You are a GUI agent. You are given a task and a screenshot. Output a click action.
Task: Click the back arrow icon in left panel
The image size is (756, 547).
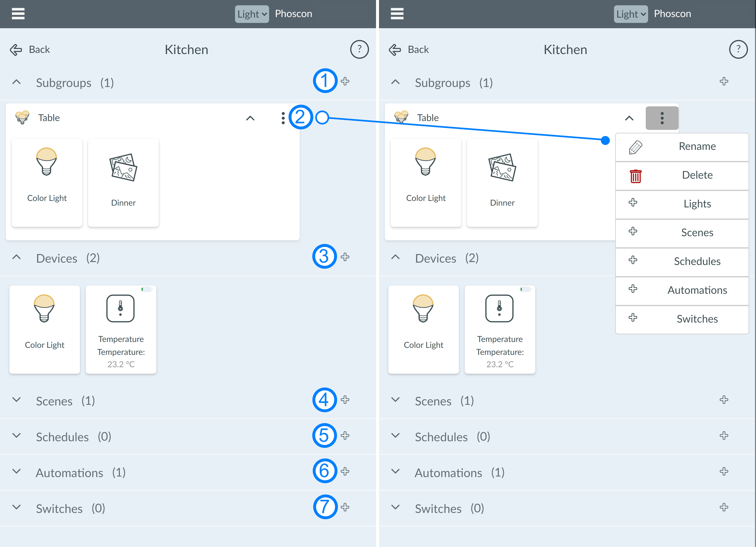(16, 50)
